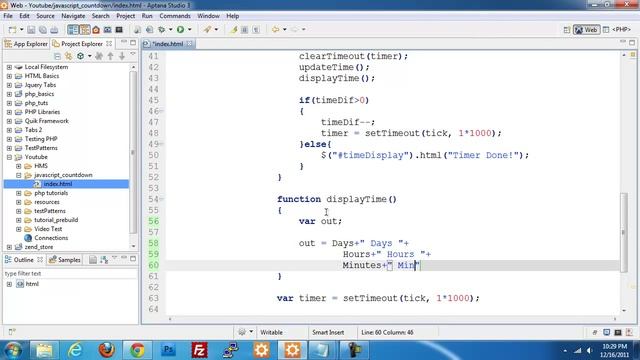Screen dimensions: 640x360
Task: Select the index.html editor tab
Action: point(168,44)
